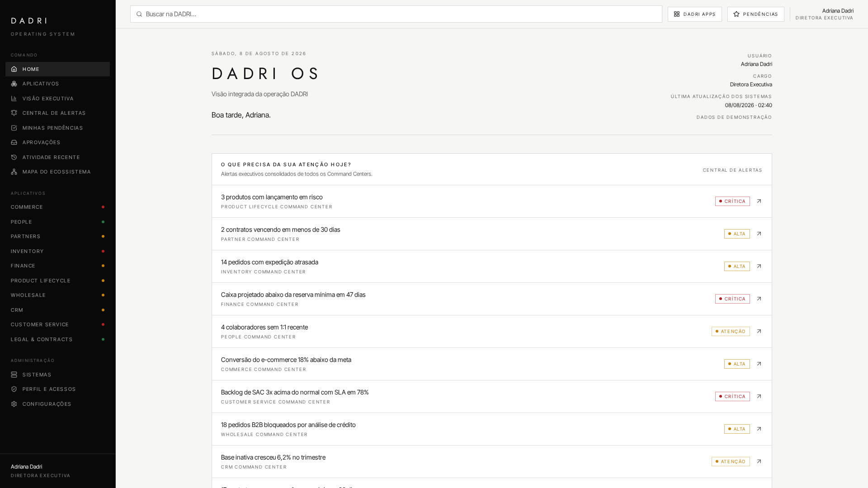Click the Adriana Dadri profile at sidebar bottom
This screenshot has height=488, width=868.
[x=41, y=471]
